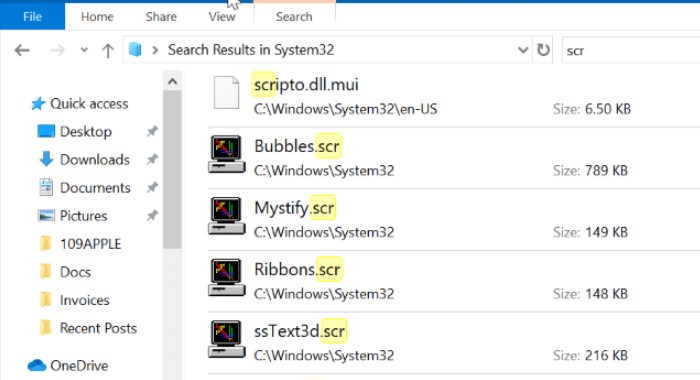This screenshot has height=380, width=700.
Task: Click the scripto.dll.mui blank file icon
Action: coord(226,92)
